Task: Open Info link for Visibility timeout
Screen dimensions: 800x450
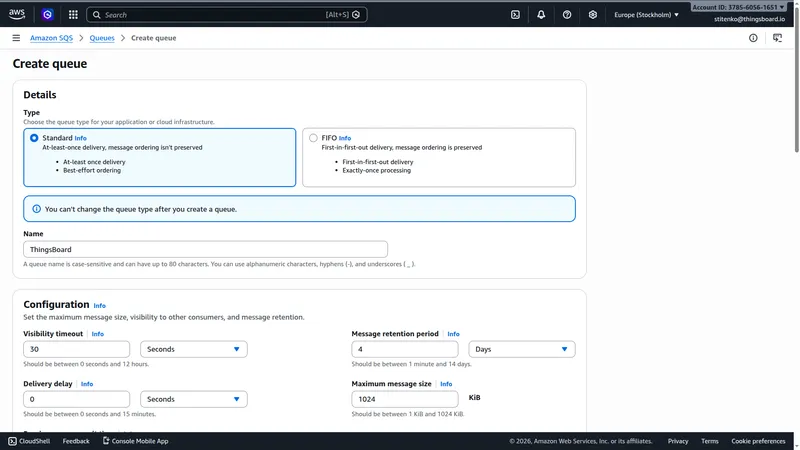Action: (x=97, y=334)
